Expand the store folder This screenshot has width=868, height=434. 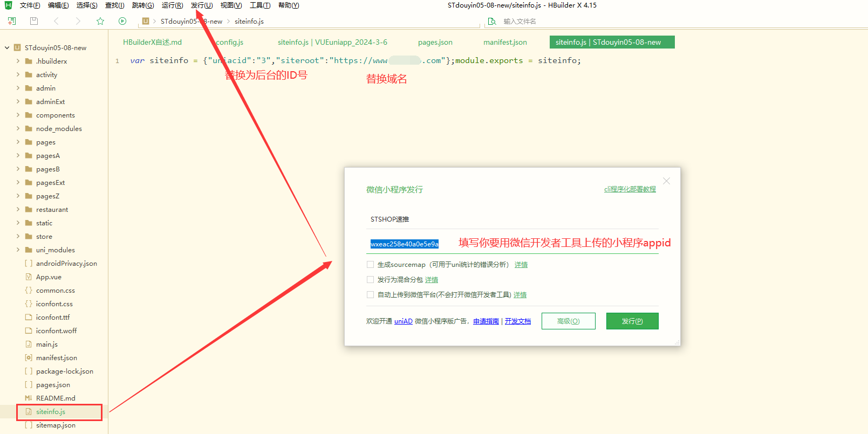click(18, 236)
